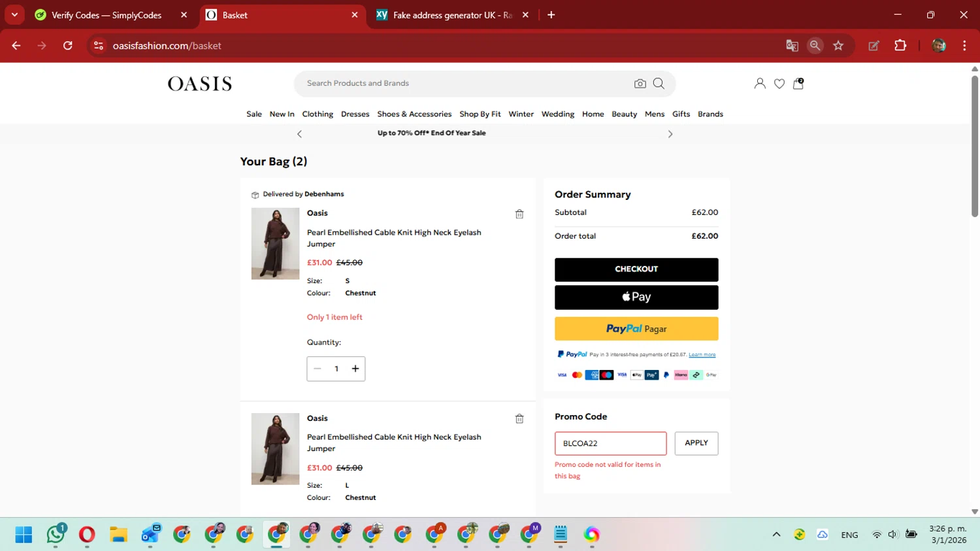This screenshot has width=980, height=551.
Task: Open the Mens menu
Action: click(x=655, y=114)
